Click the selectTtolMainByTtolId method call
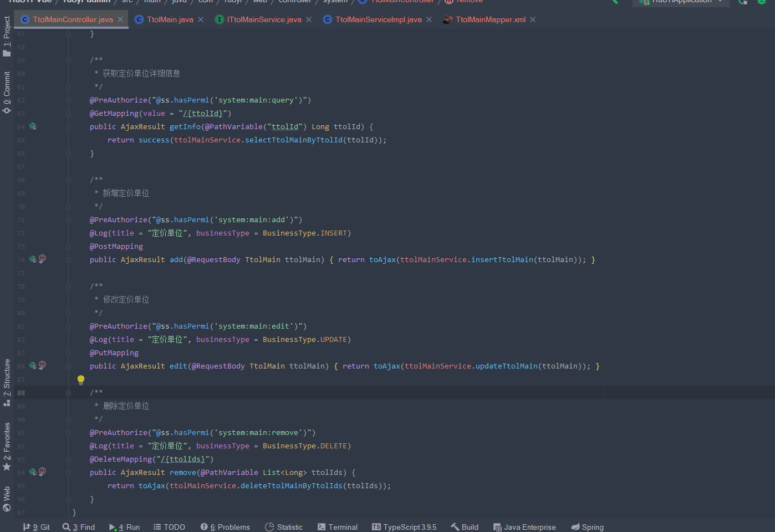Image resolution: width=775 pixels, height=532 pixels. point(294,140)
